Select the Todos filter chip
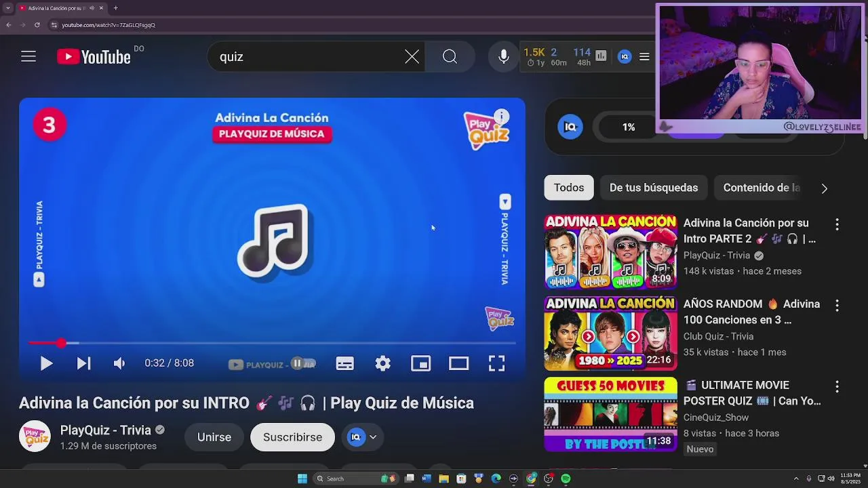Screen dimensions: 868x488 (568, 188)
